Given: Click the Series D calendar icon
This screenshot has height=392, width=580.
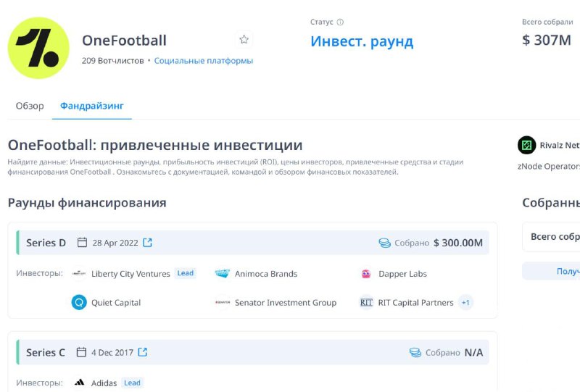Looking at the screenshot, I should pos(82,243).
